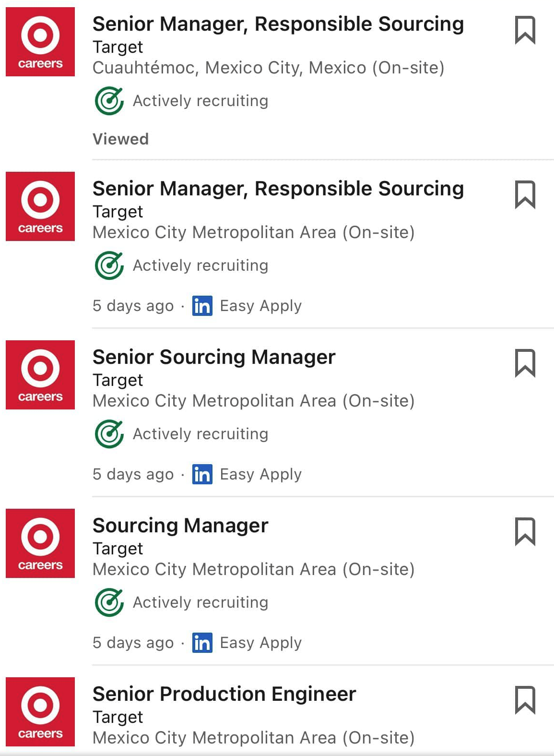Click the Viewed label on first job
Image resolution: width=554 pixels, height=756 pixels.
(x=120, y=139)
